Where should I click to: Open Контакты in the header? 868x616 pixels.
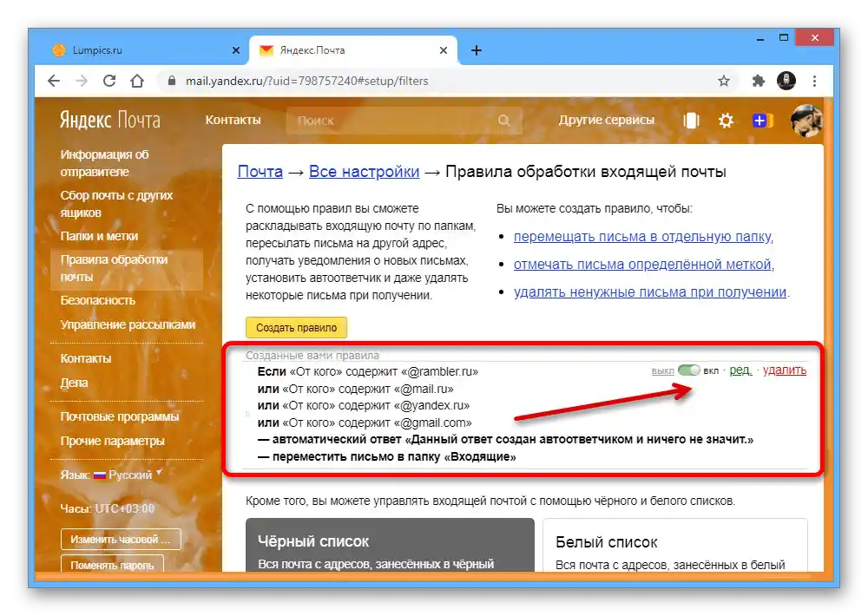click(x=233, y=120)
